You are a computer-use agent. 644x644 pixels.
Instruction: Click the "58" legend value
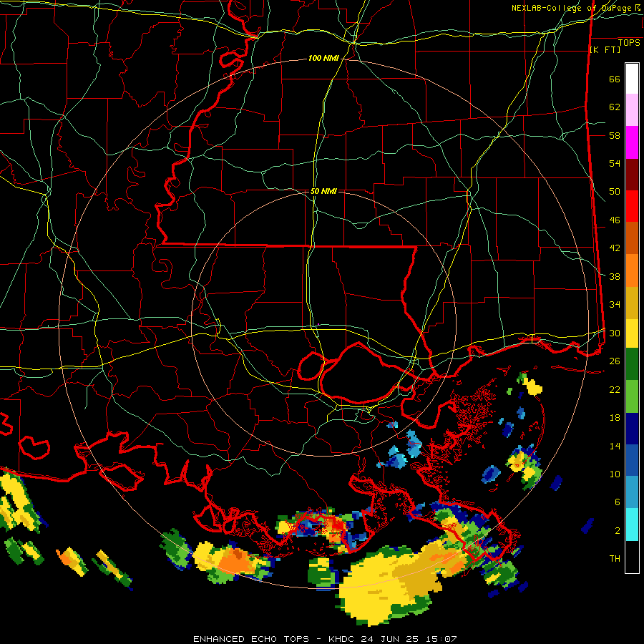click(x=615, y=135)
